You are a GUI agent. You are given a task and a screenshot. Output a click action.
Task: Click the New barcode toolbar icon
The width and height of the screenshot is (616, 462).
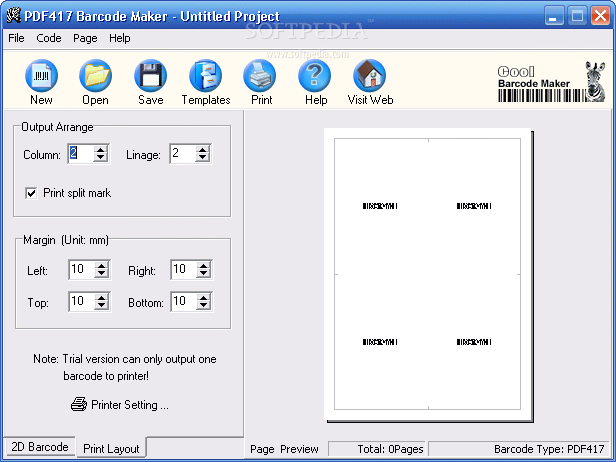41,75
